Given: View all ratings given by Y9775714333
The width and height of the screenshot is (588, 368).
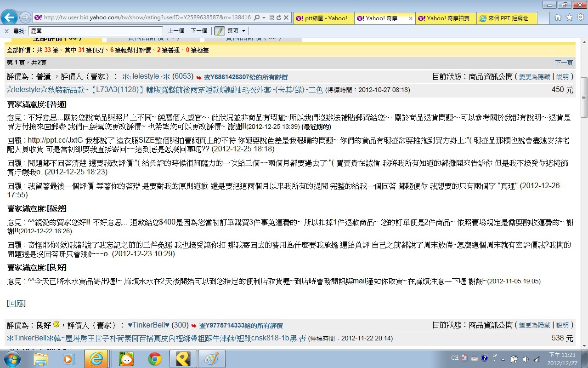Looking at the screenshot, I should [x=241, y=326].
